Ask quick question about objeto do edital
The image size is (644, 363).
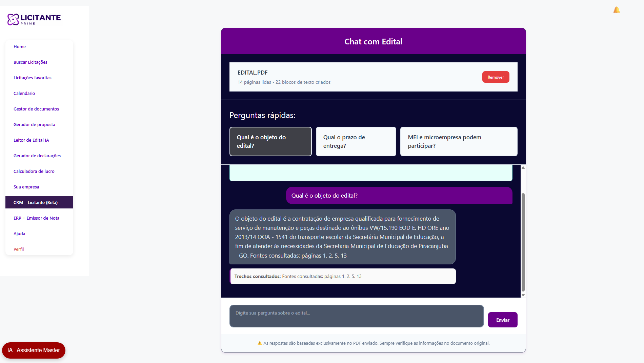tap(270, 142)
